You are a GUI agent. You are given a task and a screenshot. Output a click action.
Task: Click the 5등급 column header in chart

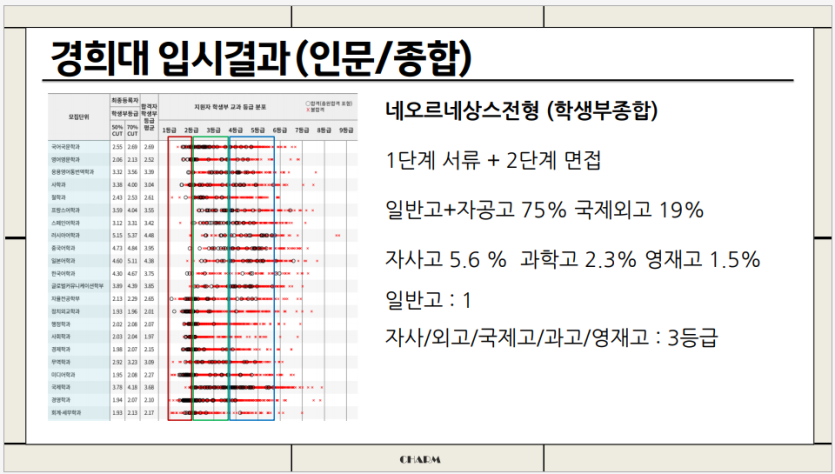[x=258, y=130]
